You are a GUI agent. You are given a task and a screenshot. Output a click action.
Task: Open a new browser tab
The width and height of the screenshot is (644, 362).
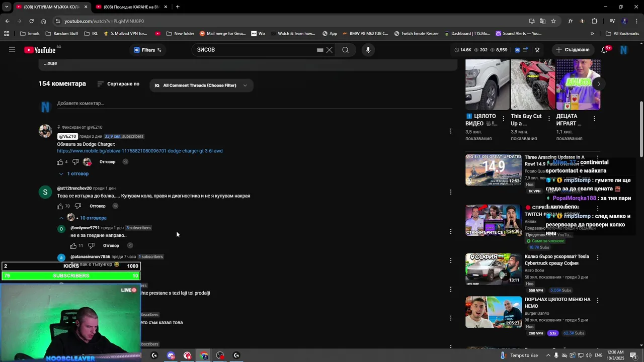178,7
